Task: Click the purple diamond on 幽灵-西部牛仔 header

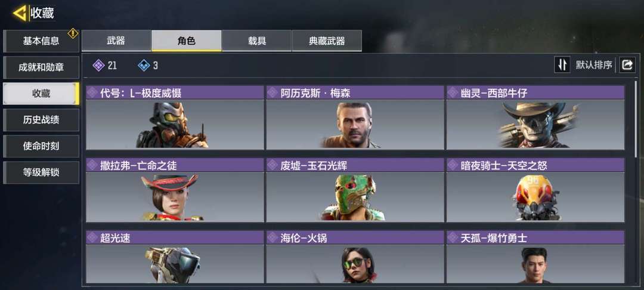Action: pyautogui.click(x=453, y=93)
